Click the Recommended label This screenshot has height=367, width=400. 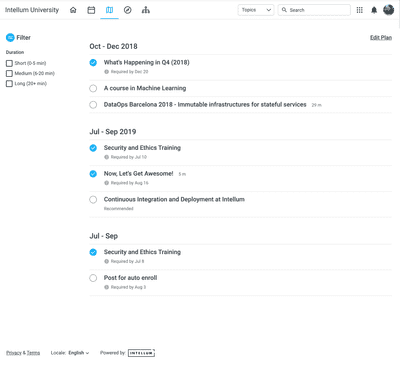[118, 209]
